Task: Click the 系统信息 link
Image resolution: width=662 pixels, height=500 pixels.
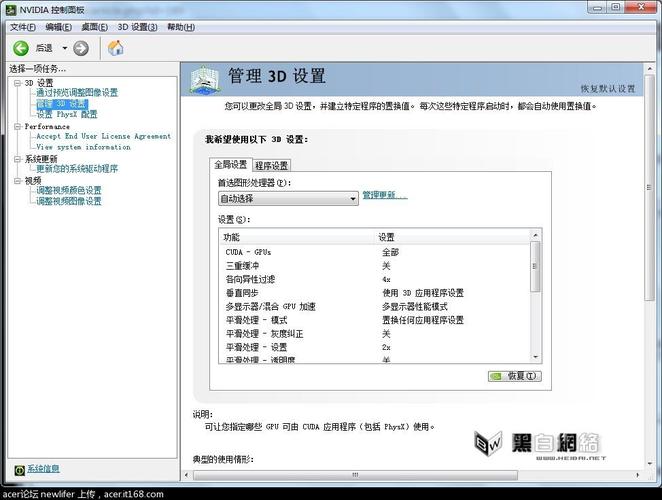Action: [43, 469]
